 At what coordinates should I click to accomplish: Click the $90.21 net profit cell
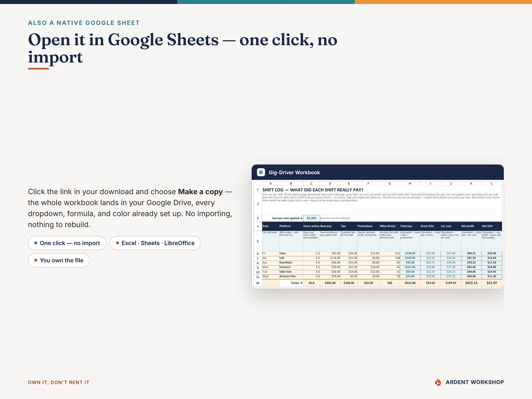471,253
